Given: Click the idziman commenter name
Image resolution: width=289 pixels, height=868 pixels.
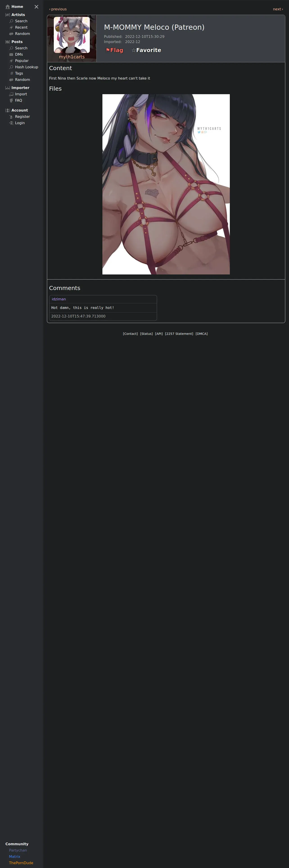Looking at the screenshot, I should (x=59, y=299).
